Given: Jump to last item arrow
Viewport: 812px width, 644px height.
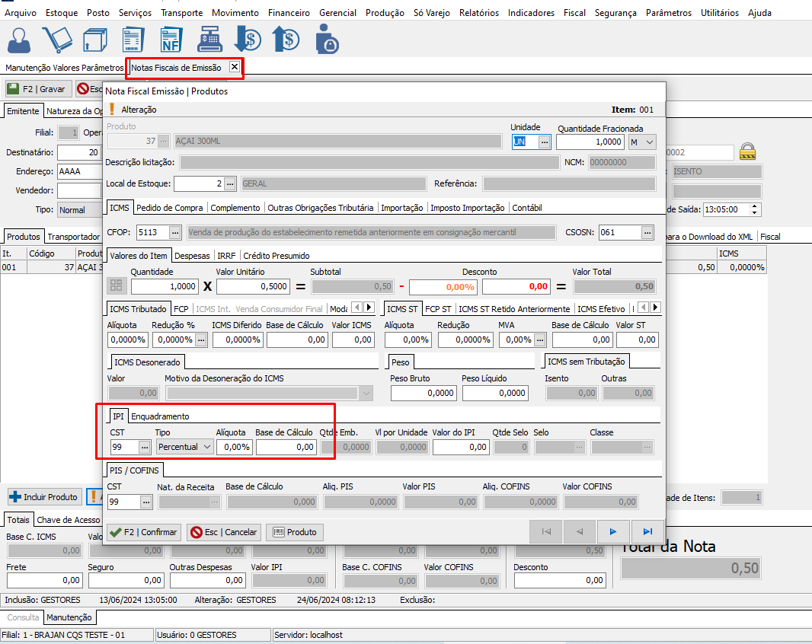Looking at the screenshot, I should 647,532.
